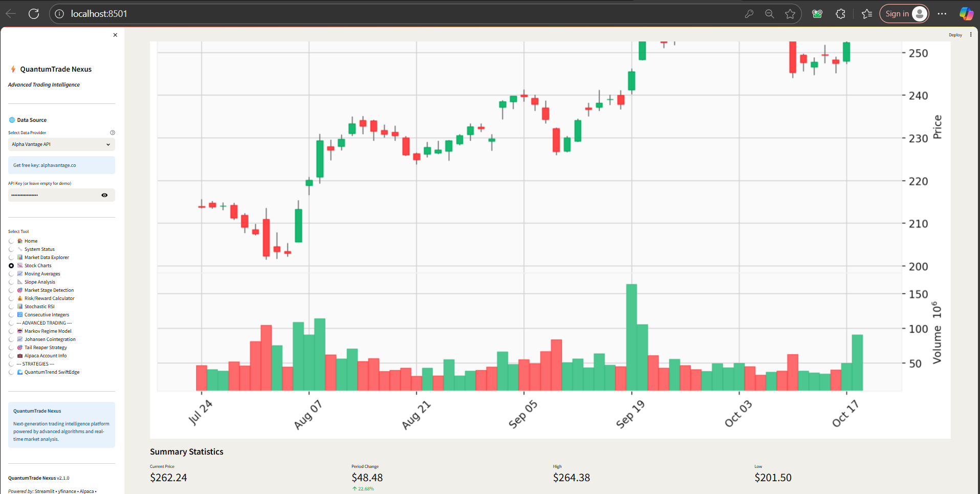Click the lightning bolt QuantumTrade Nexus logo
The height and width of the screenshot is (494, 980).
click(x=13, y=69)
